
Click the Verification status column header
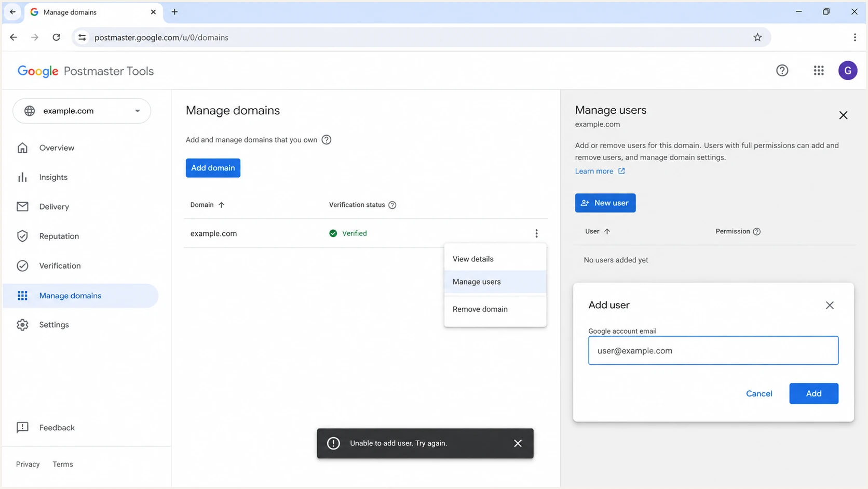(357, 205)
